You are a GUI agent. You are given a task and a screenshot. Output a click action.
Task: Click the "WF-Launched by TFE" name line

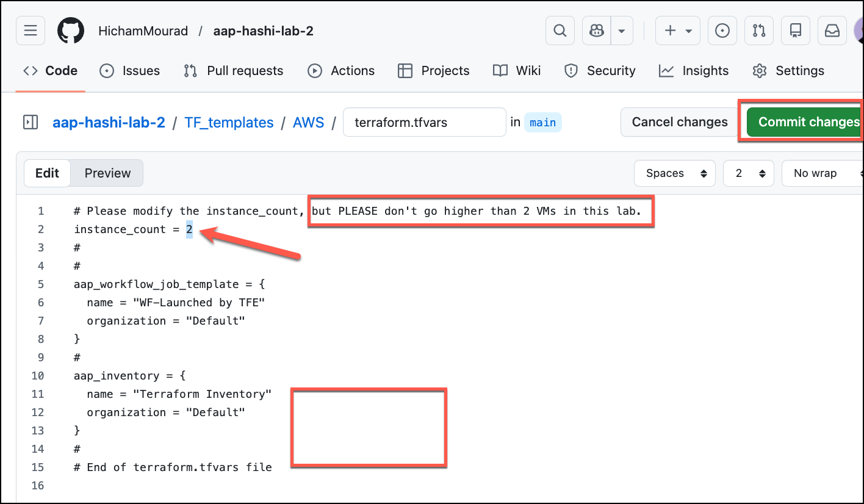(176, 303)
